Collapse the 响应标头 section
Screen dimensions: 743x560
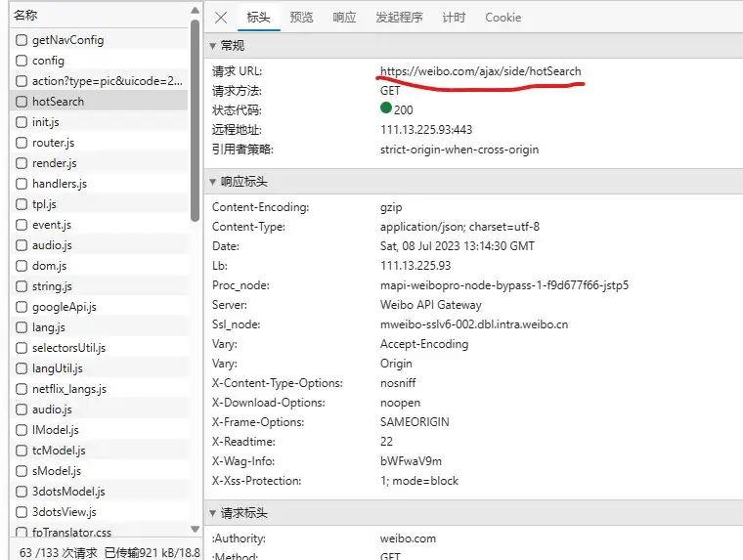click(x=213, y=182)
